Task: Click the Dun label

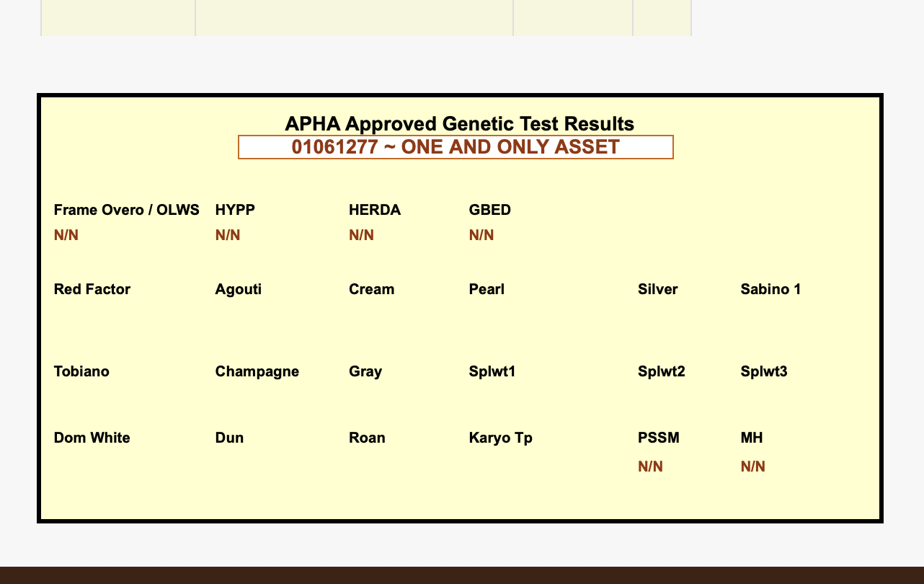Action: [229, 438]
